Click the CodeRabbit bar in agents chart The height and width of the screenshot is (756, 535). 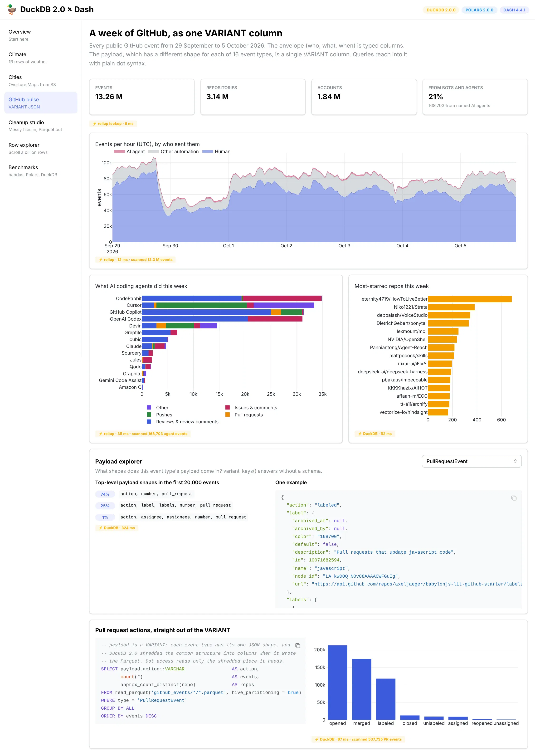coord(232,298)
